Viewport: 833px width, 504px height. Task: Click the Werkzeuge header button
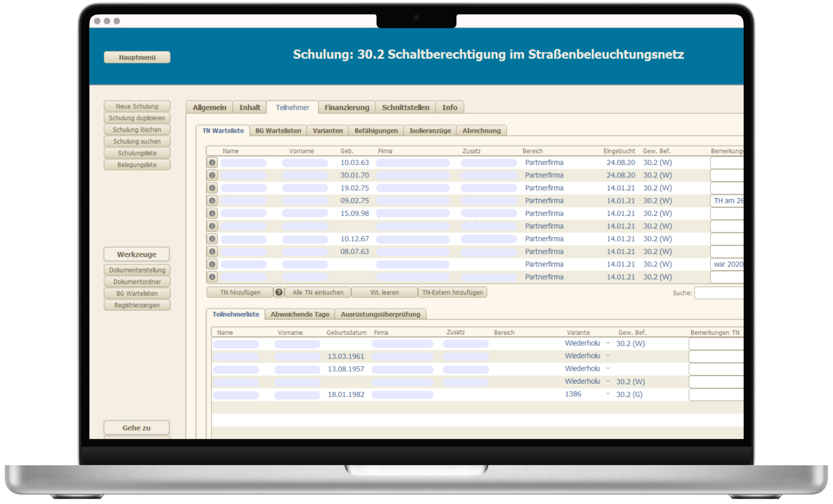pos(137,254)
